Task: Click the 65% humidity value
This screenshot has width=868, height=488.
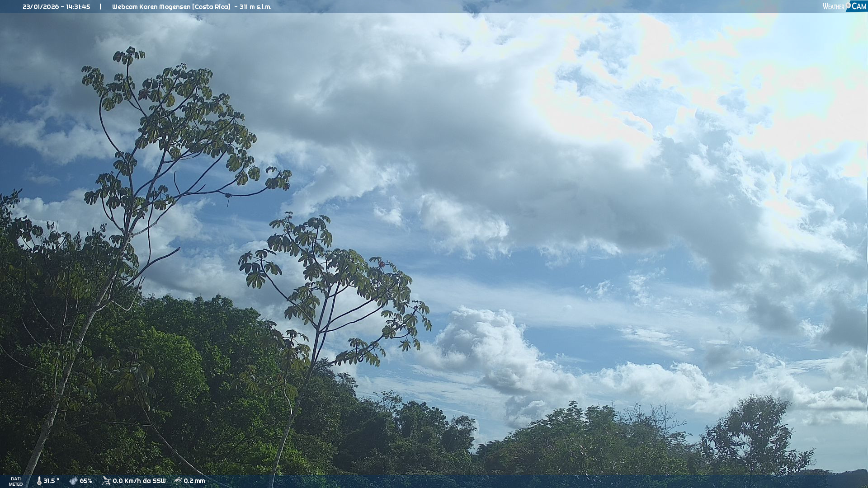Action: (86, 481)
